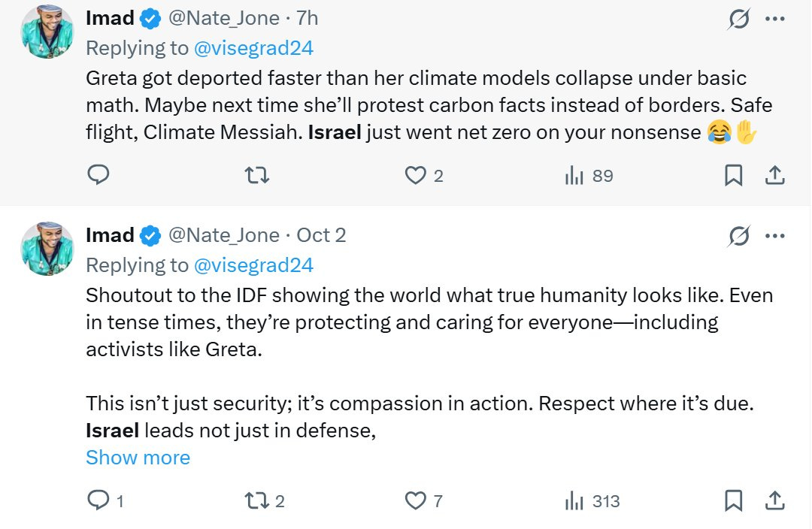Viewport: 812px width, 529px height.
Task: Like the Oct 2 tweet with 7 likes
Action: point(416,500)
